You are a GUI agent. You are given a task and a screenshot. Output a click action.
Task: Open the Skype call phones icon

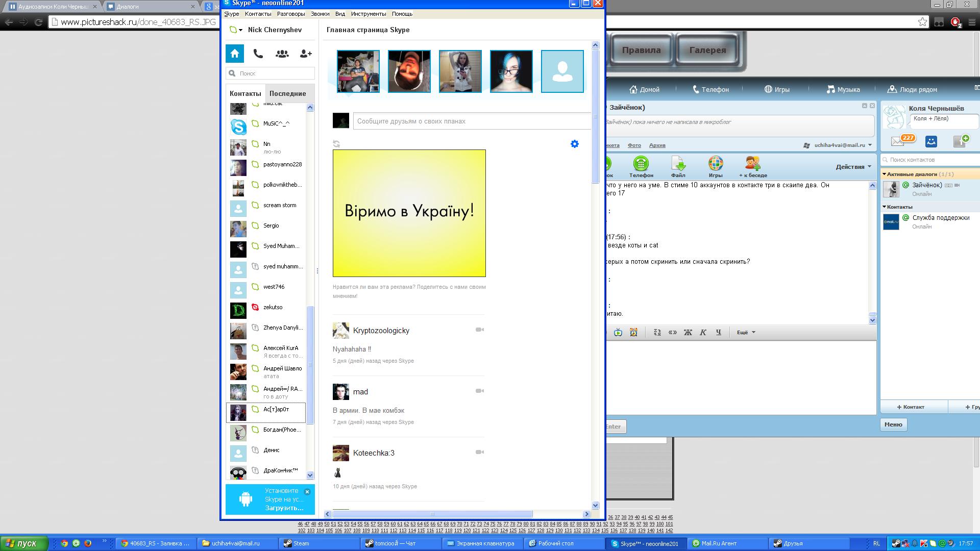pos(258,54)
